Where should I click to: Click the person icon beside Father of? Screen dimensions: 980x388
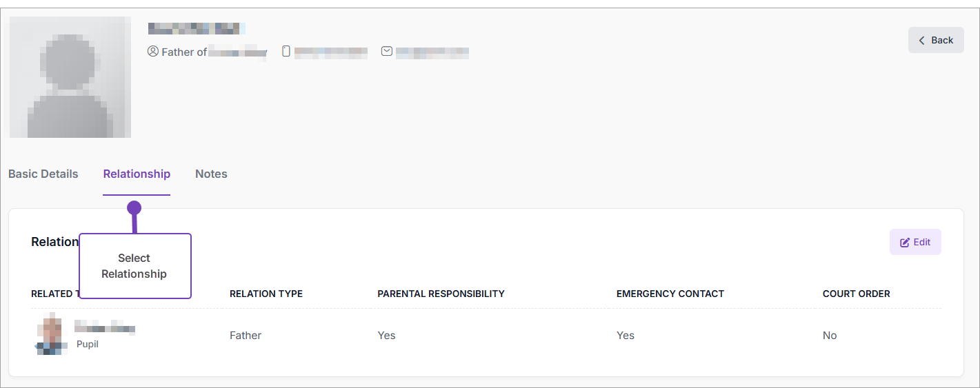pyautogui.click(x=153, y=52)
